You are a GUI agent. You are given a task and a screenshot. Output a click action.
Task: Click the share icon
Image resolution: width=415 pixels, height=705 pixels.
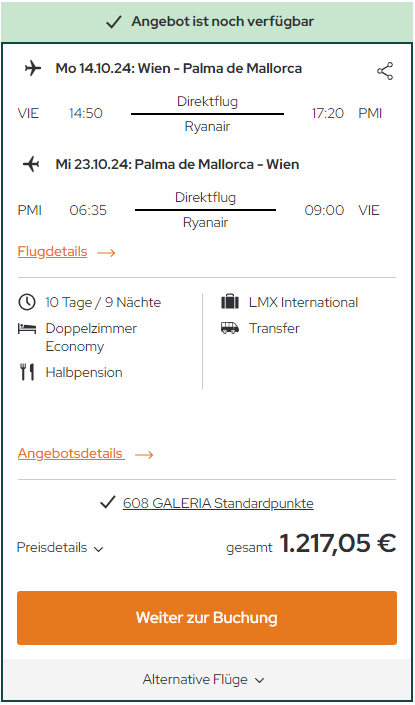pyautogui.click(x=385, y=71)
